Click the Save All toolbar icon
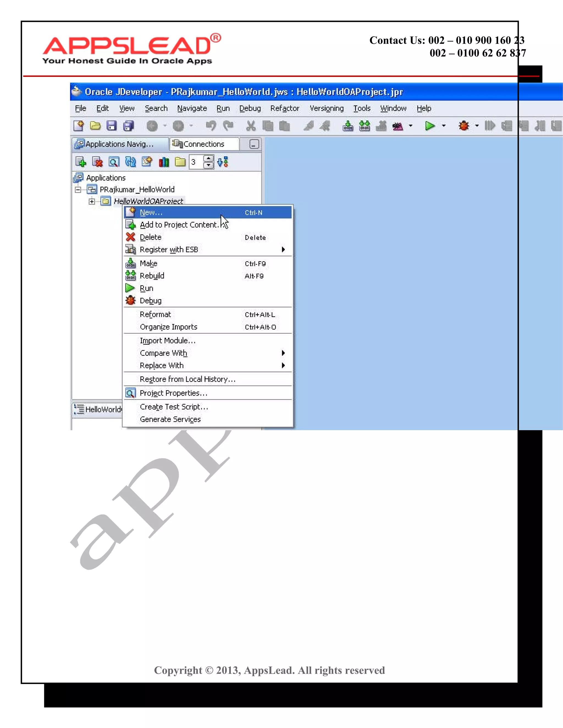563x728 pixels. click(x=128, y=126)
